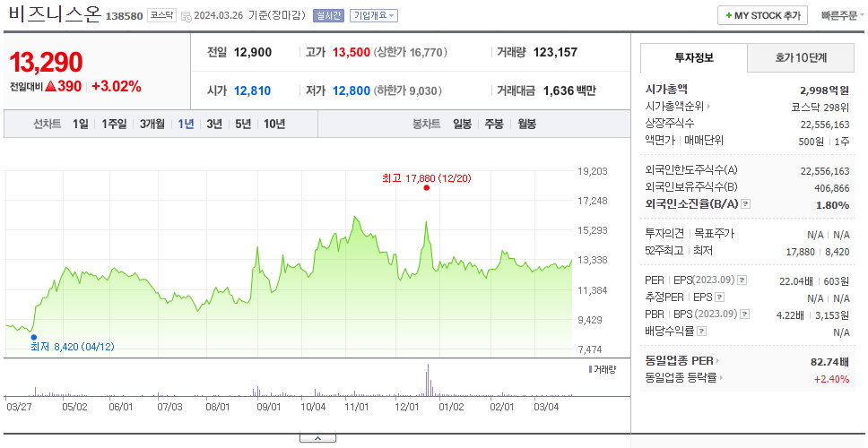Click the +3.02% change rate
The width and height of the screenshot is (868, 448).
pyautogui.click(x=117, y=87)
